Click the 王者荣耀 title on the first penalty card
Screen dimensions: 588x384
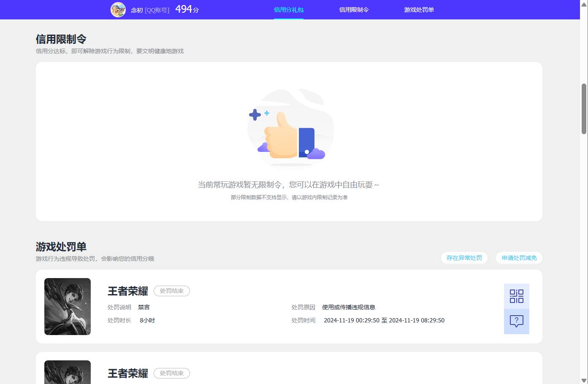point(127,291)
